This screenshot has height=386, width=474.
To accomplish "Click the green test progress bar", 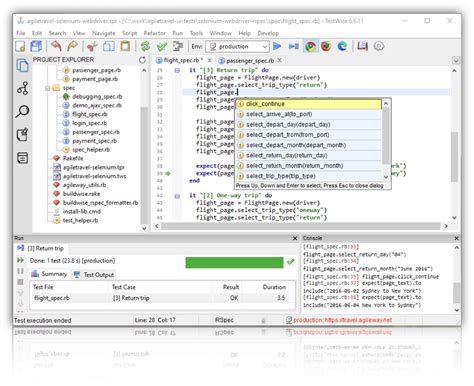I will click(234, 262).
